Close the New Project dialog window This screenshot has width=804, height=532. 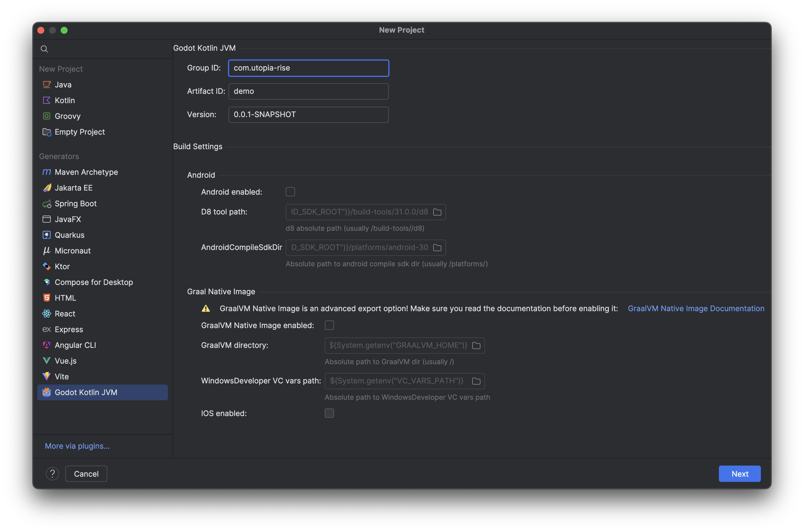(x=41, y=30)
